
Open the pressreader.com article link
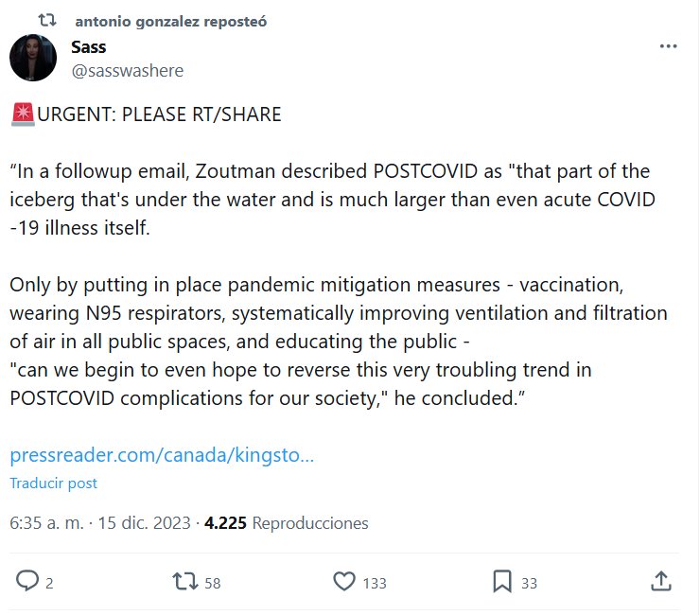tap(162, 455)
